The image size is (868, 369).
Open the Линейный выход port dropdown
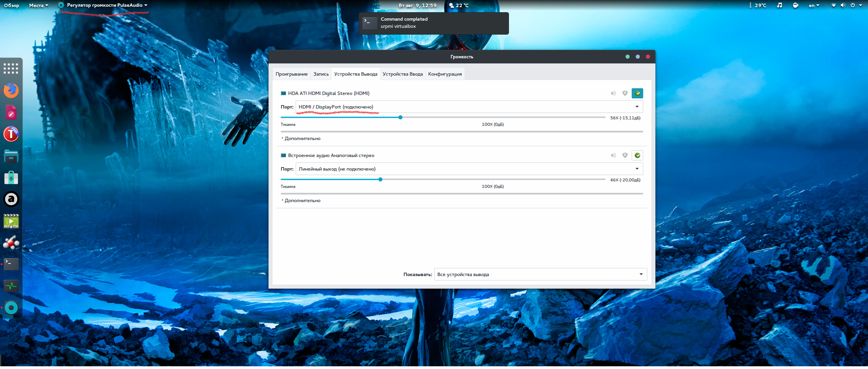tap(469, 169)
